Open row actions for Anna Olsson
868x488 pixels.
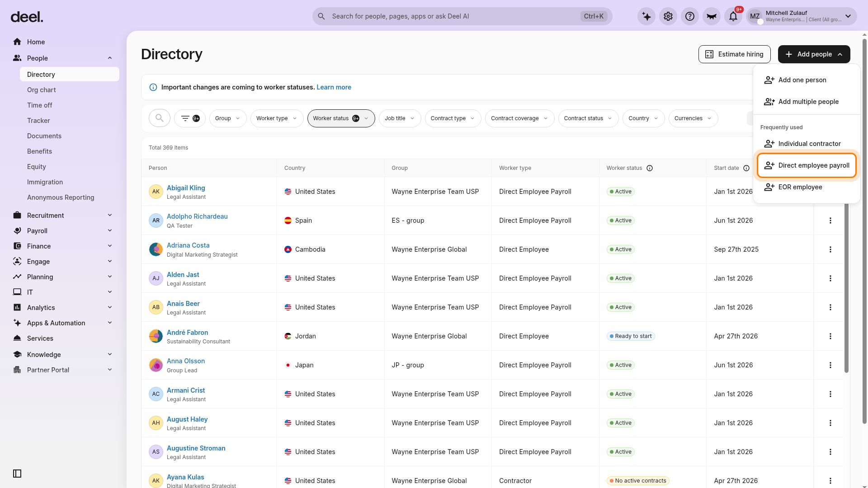coord(830,365)
